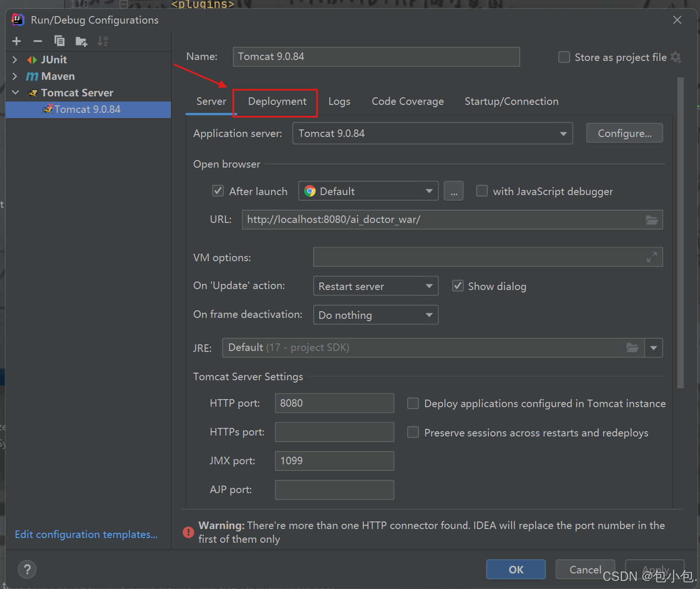Click into the JMX port field

coord(334,461)
